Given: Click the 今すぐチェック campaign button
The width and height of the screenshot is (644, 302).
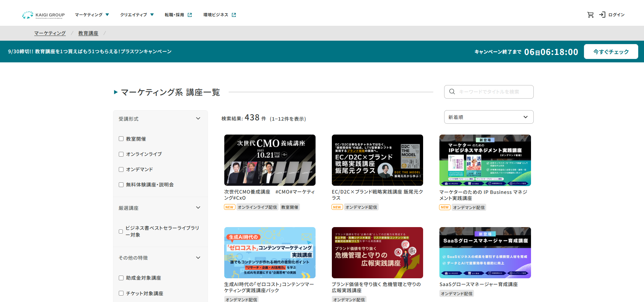Looking at the screenshot, I should click(611, 52).
